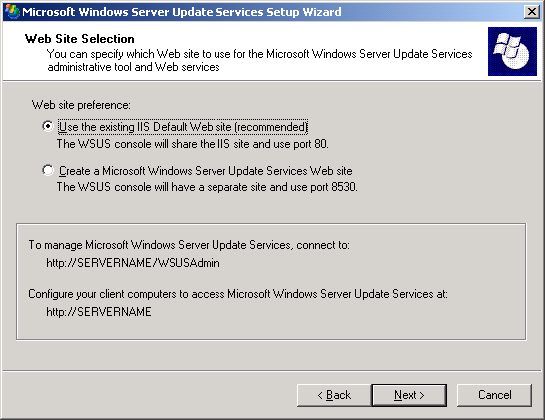Click the http://SERVERNAME client access address
The height and width of the screenshot is (420, 545).
pyautogui.click(x=99, y=312)
